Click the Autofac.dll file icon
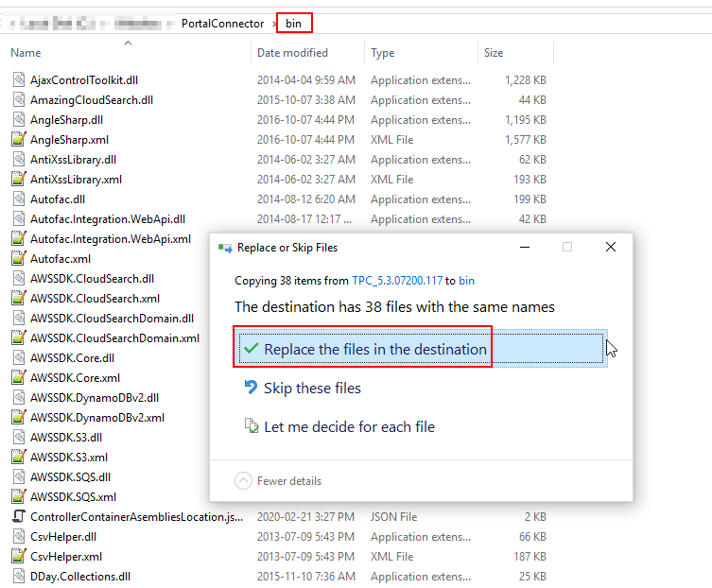712x588 pixels. click(19, 199)
